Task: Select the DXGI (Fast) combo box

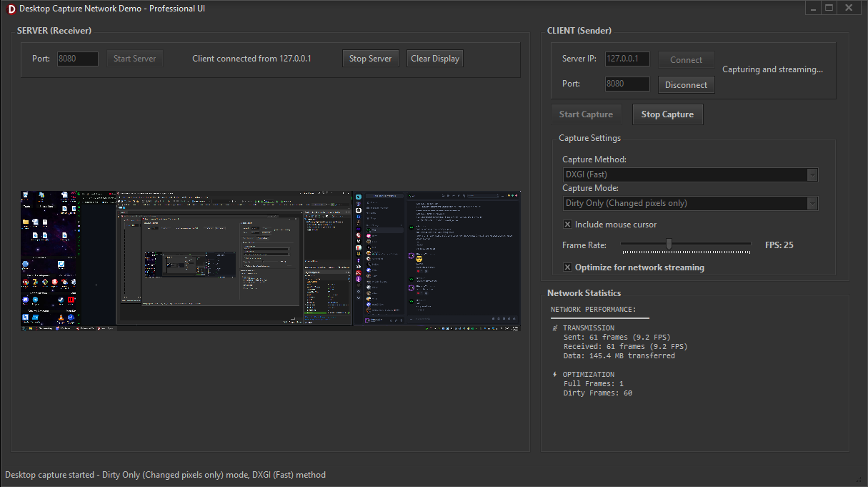Action: 690,174
